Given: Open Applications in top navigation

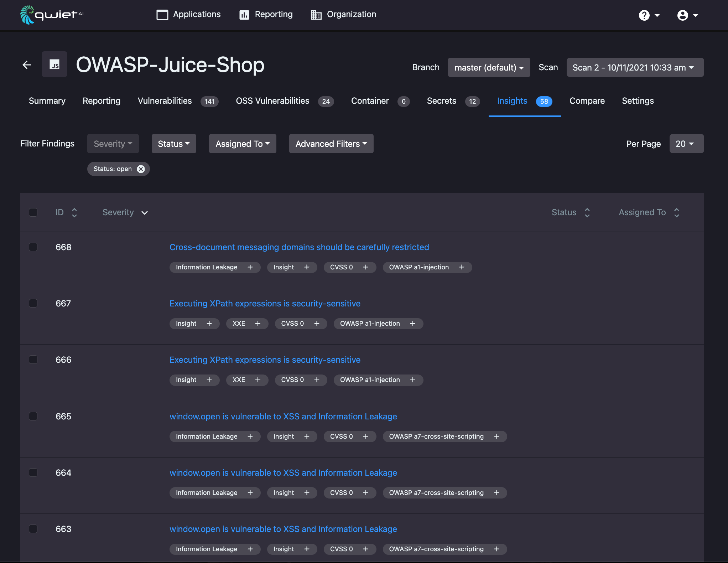Looking at the screenshot, I should pyautogui.click(x=188, y=15).
